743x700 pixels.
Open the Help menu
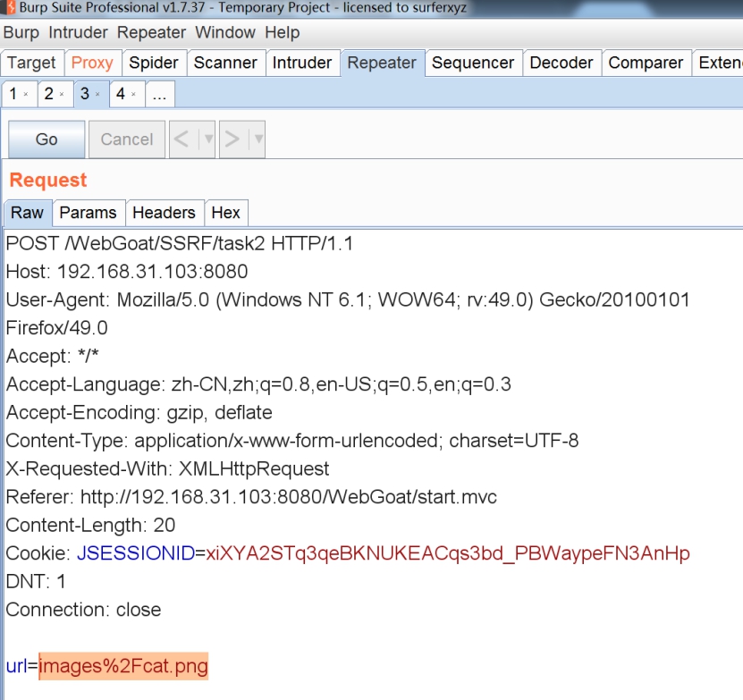click(283, 32)
